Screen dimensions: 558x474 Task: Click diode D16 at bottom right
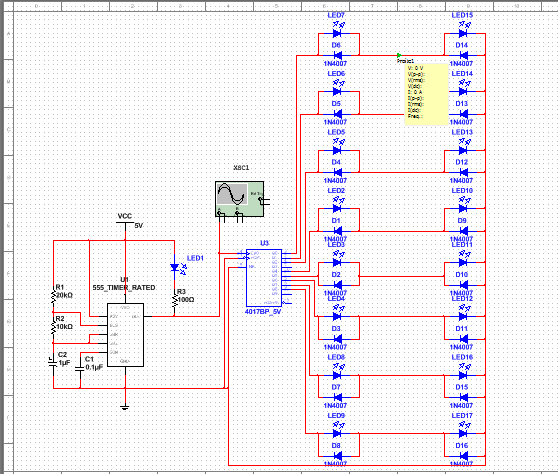coord(463,456)
